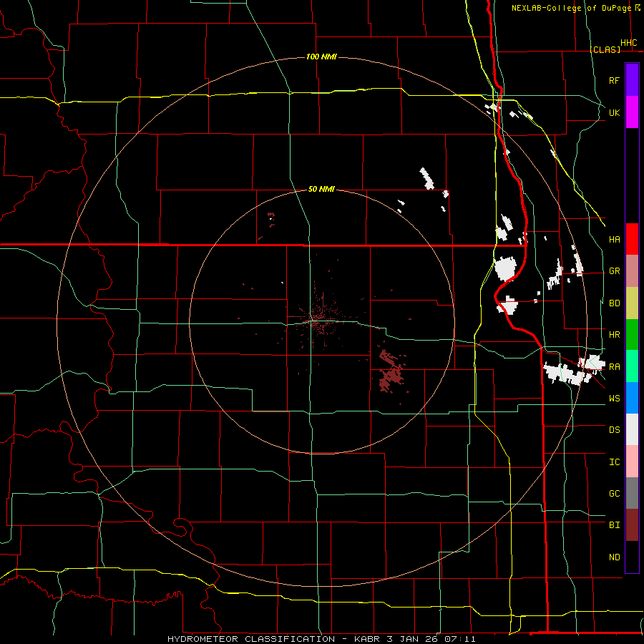
Task: Click the RA light-green legend swatch
Action: pos(632,366)
